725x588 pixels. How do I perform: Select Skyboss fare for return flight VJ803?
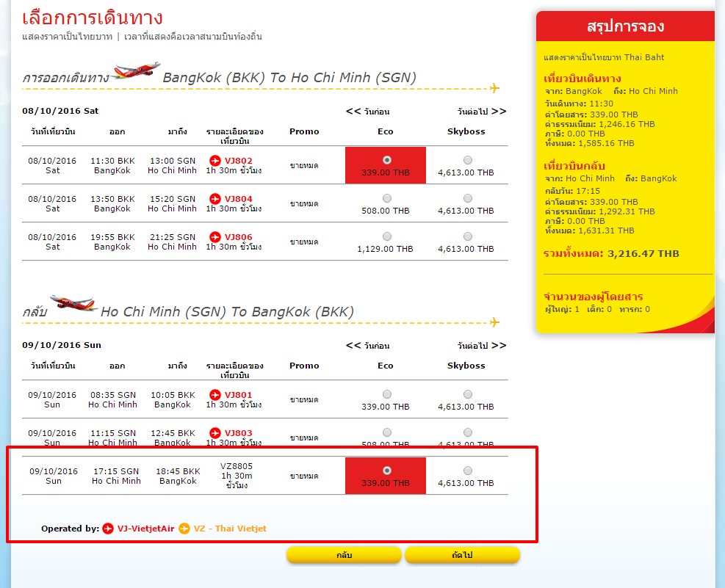coord(468,432)
